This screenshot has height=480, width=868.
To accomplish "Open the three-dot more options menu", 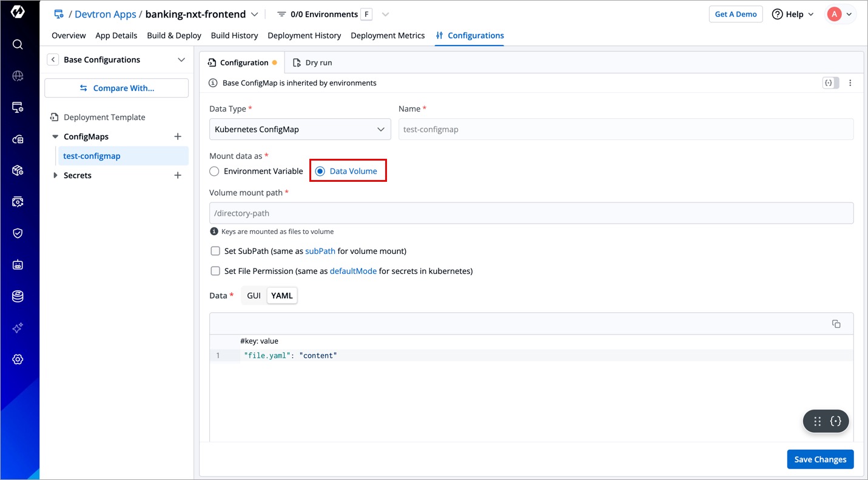I will (850, 83).
